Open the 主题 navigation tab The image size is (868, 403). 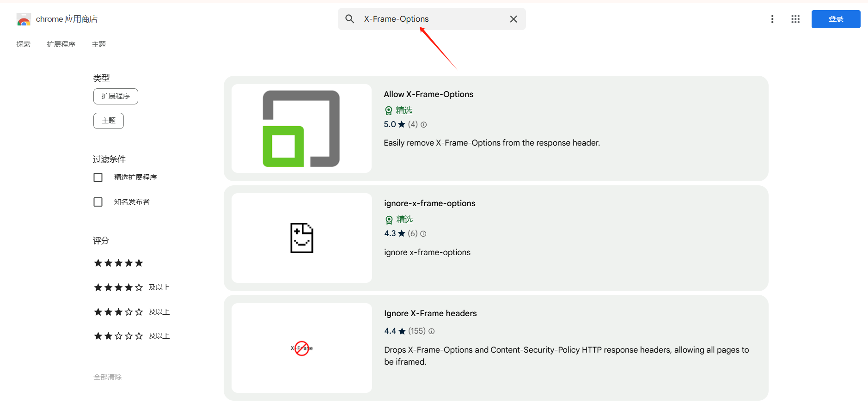(99, 44)
